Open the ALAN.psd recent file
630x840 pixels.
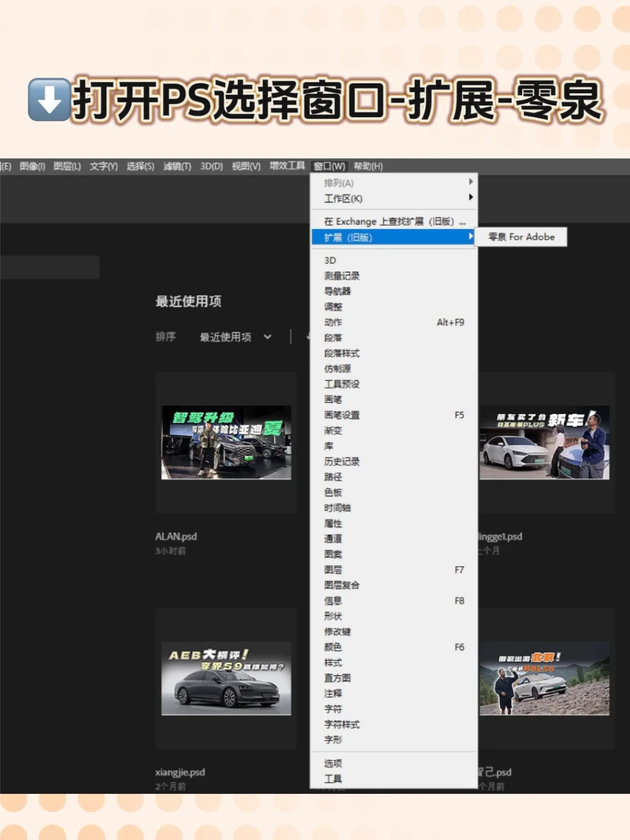pyautogui.click(x=226, y=442)
